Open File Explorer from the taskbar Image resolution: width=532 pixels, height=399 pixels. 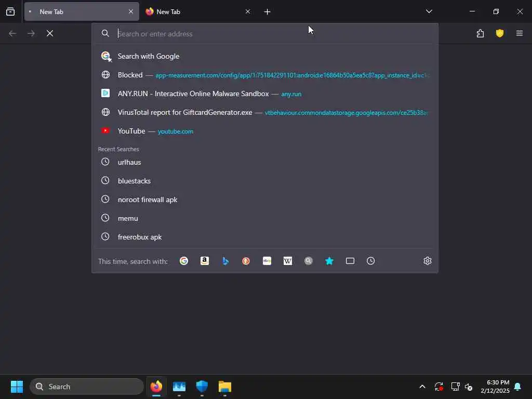pos(224,387)
